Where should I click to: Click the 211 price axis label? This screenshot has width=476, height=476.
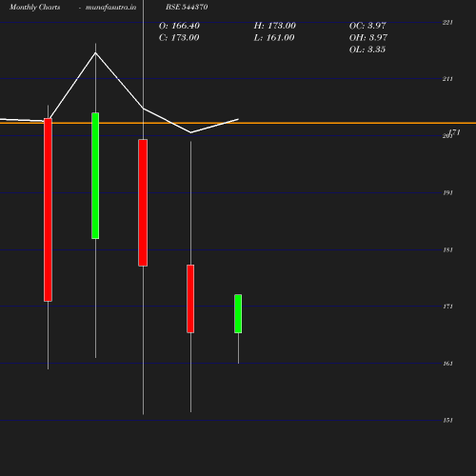coord(447,79)
